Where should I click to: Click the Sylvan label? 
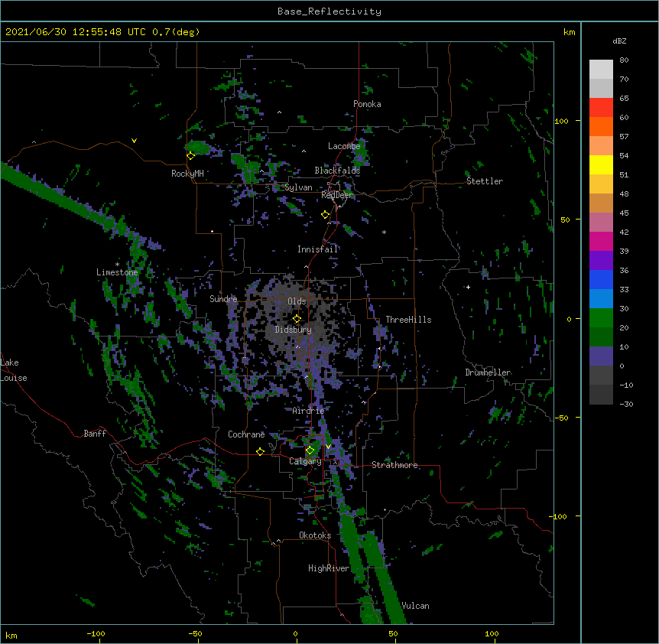298,187
